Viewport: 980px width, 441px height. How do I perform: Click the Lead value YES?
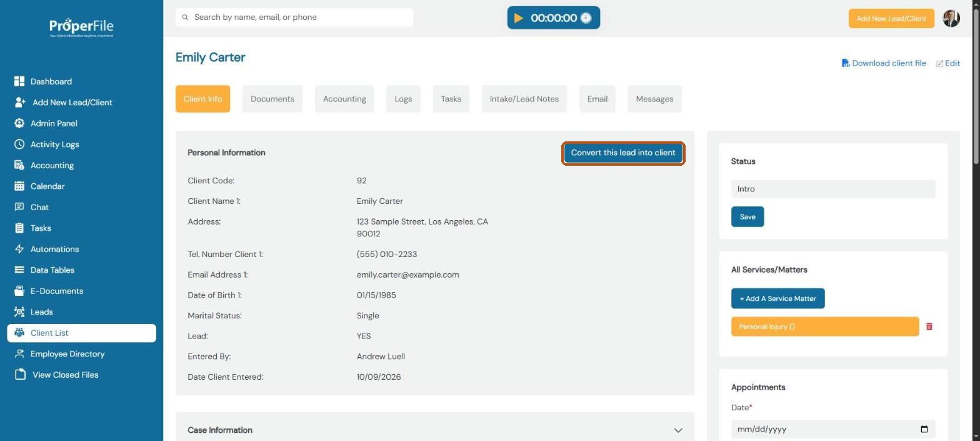pyautogui.click(x=364, y=337)
